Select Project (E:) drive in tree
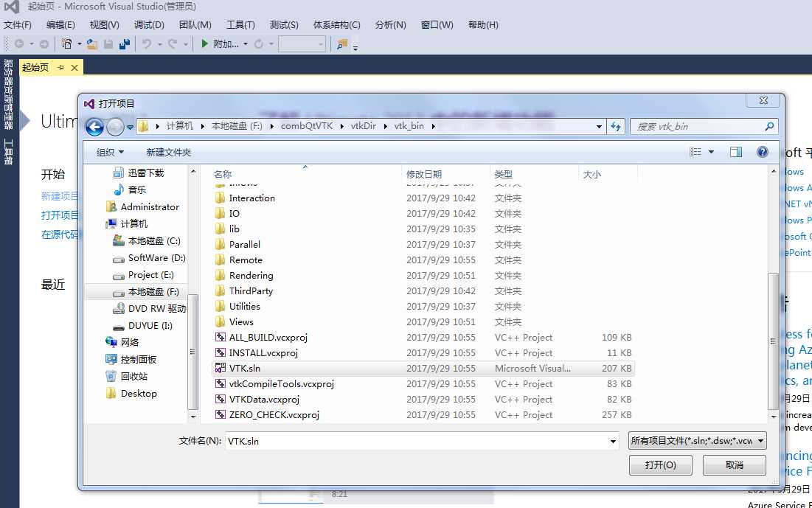The width and height of the screenshot is (812, 508). tap(144, 275)
